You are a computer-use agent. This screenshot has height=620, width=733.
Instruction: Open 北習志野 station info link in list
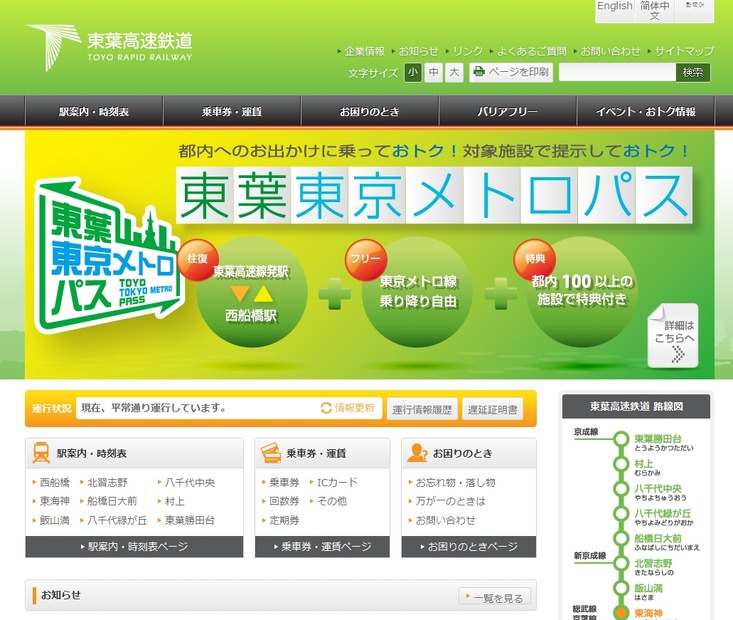click(x=108, y=482)
